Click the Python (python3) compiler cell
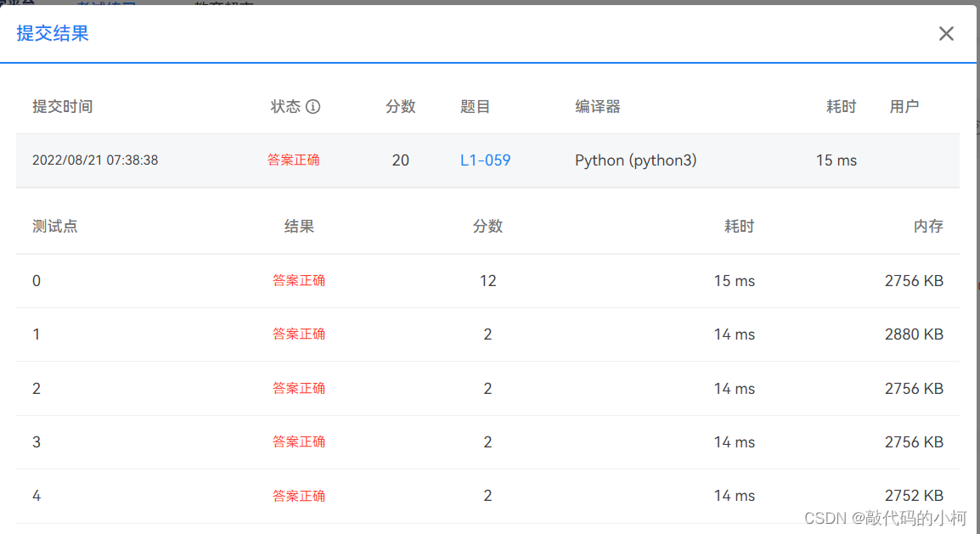This screenshot has width=980, height=534. (x=635, y=160)
